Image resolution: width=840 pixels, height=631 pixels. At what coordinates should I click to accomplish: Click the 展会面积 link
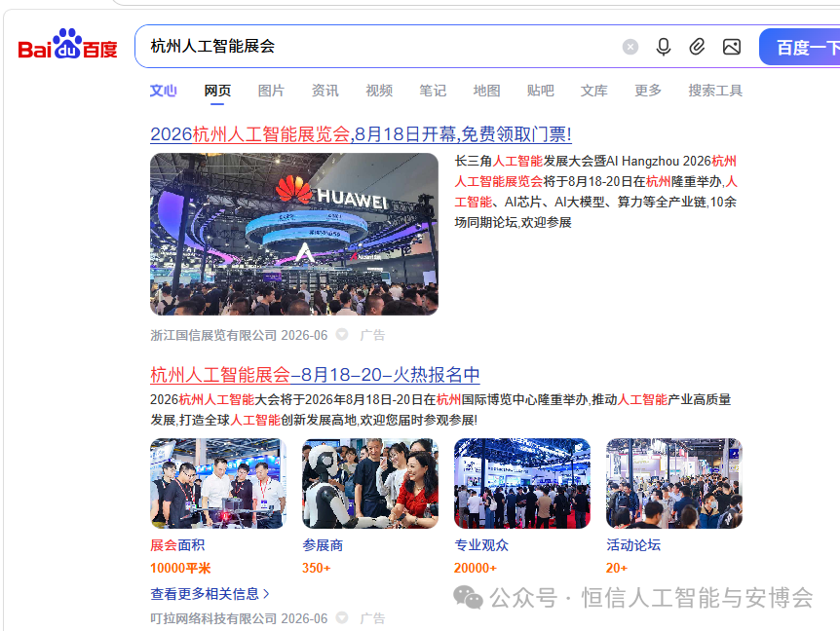tap(177, 545)
